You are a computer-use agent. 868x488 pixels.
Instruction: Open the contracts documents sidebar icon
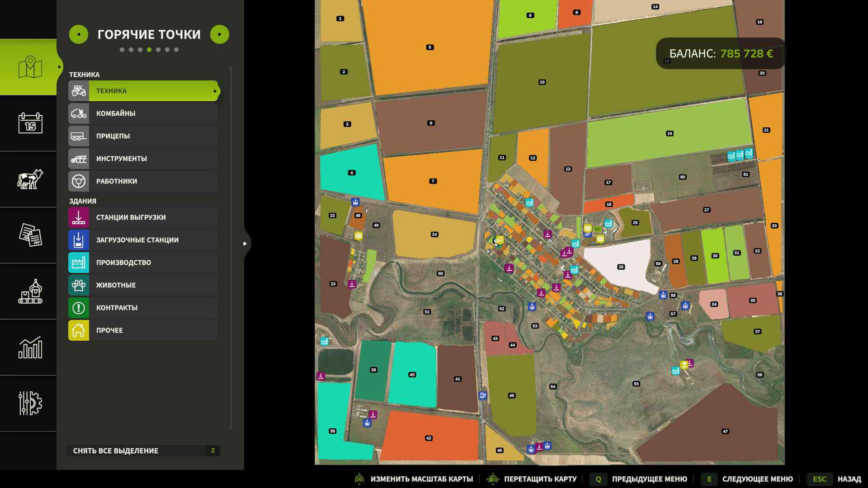point(30,235)
